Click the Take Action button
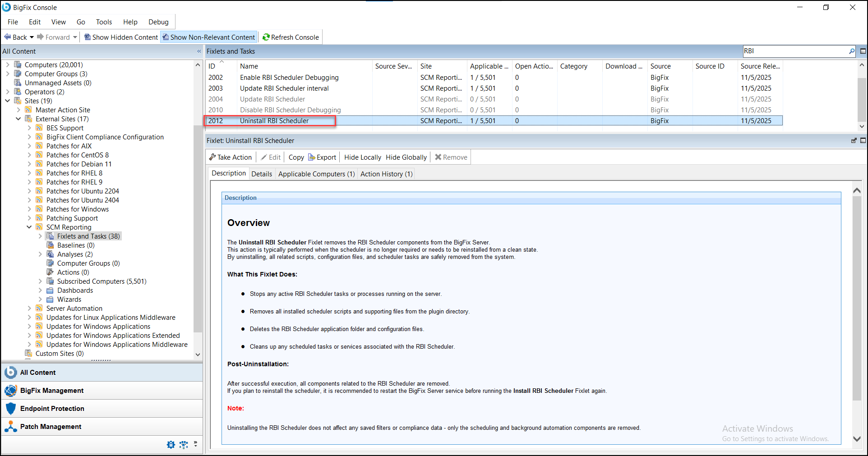 click(231, 157)
